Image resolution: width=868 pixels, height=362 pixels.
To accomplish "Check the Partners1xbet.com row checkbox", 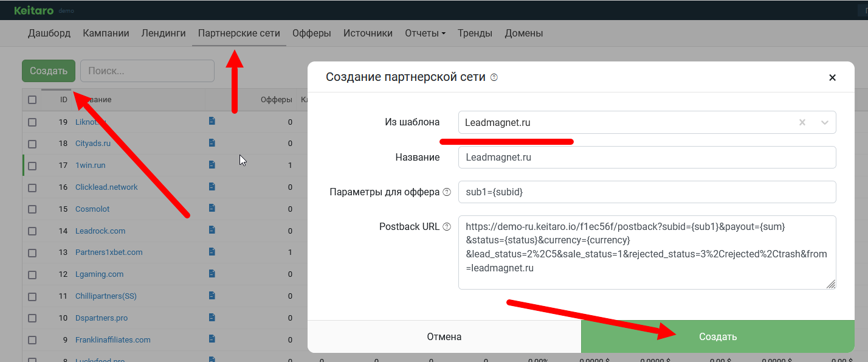I will click(32, 252).
